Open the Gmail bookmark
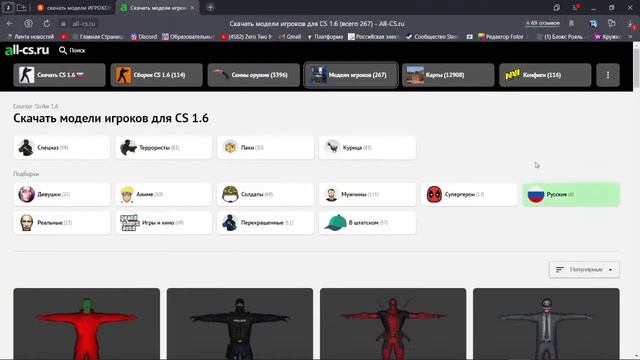The image size is (640, 360). [x=290, y=37]
